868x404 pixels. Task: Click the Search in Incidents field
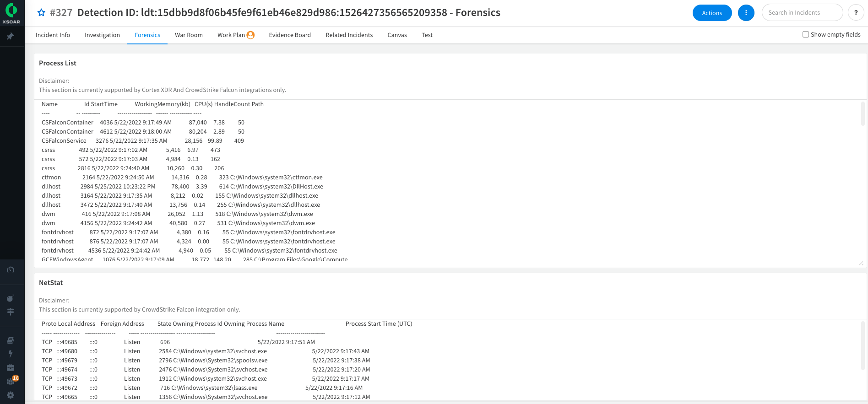[x=801, y=13]
